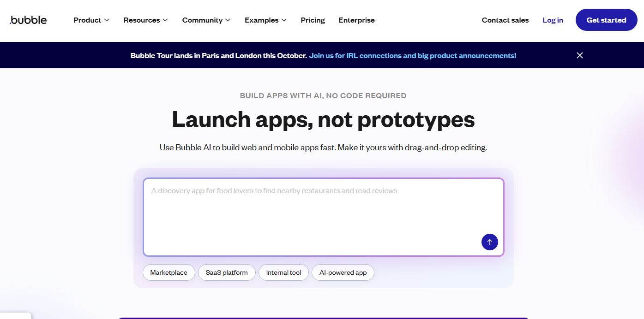Click the Bubble logo

(28, 20)
